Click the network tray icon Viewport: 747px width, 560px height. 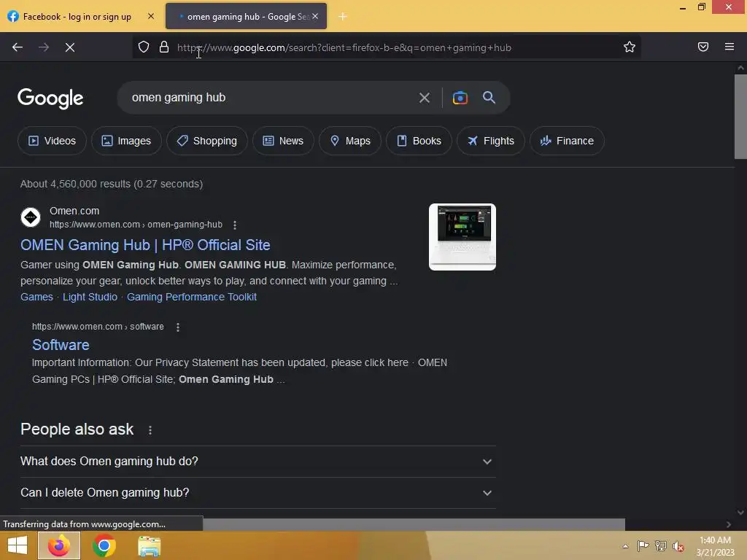pos(660,545)
